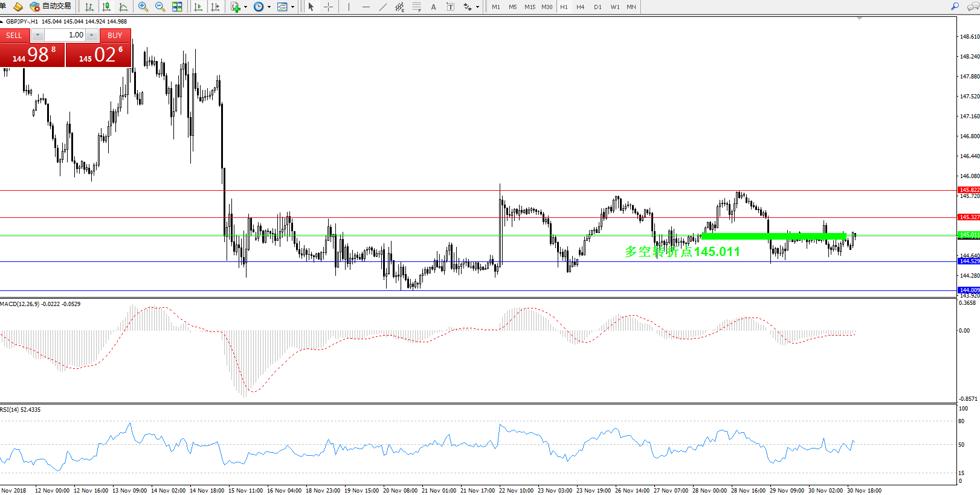Toggle the chart shift icon
The width and height of the screenshot is (980, 495).
coord(215,7)
